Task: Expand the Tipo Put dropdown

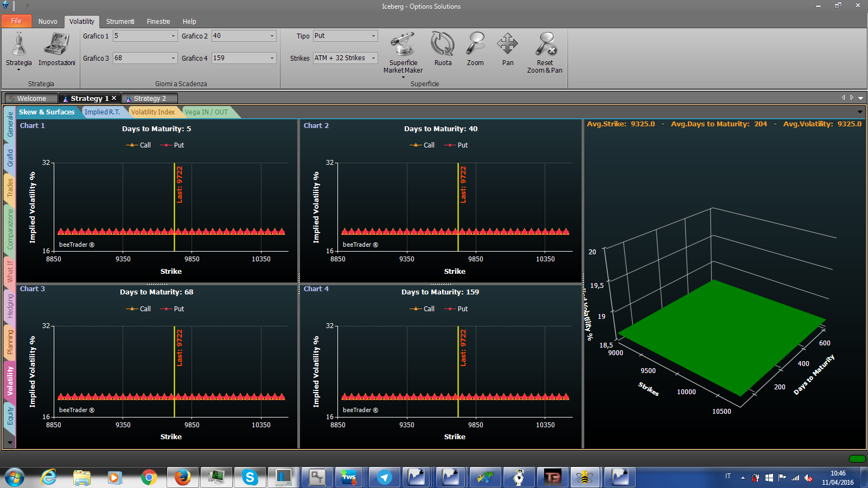Action: [345, 36]
